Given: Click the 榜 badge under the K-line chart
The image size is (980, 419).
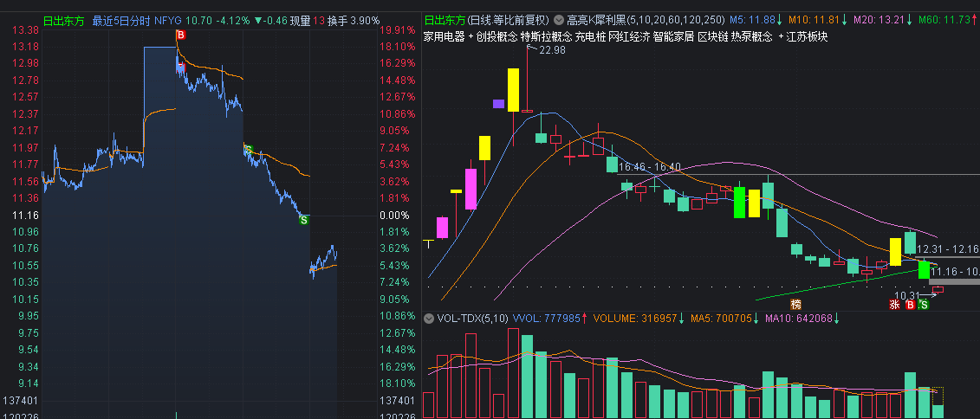Looking at the screenshot, I should pos(795,304).
